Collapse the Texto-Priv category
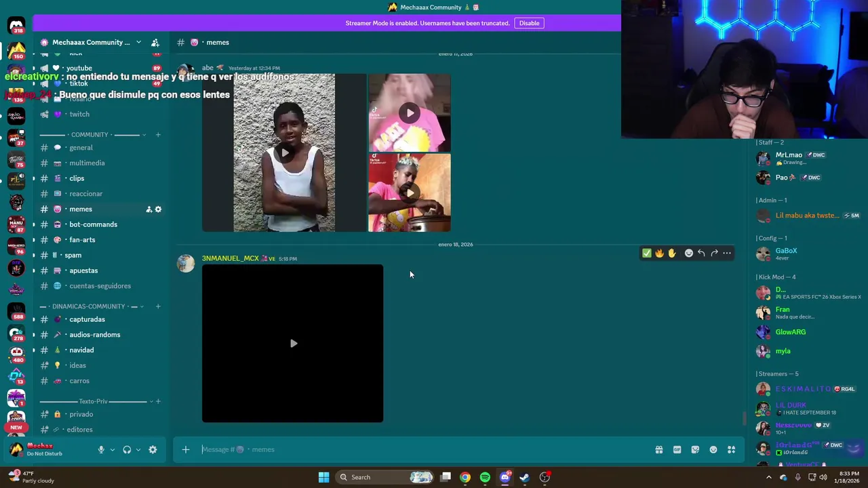This screenshot has width=868, height=488. coord(151,401)
